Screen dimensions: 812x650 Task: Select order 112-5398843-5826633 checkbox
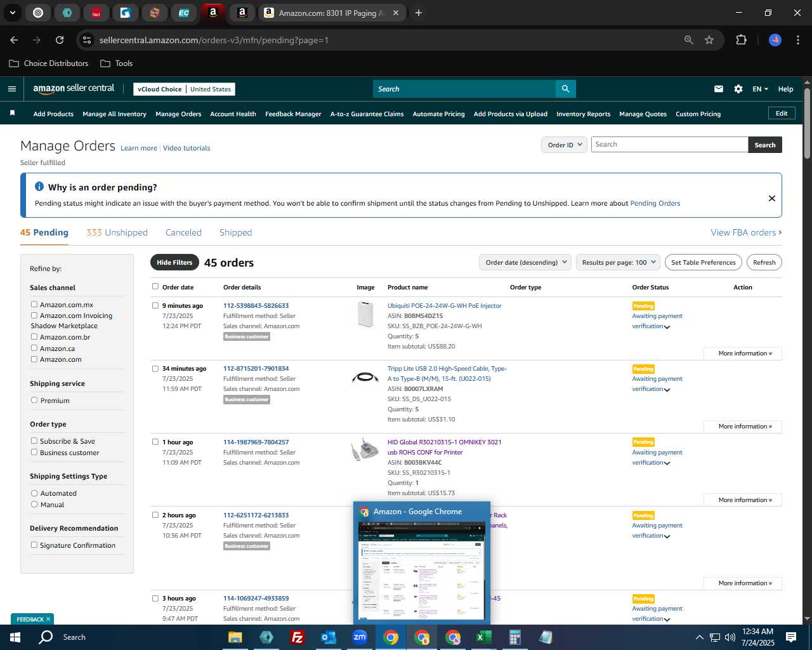[155, 305]
